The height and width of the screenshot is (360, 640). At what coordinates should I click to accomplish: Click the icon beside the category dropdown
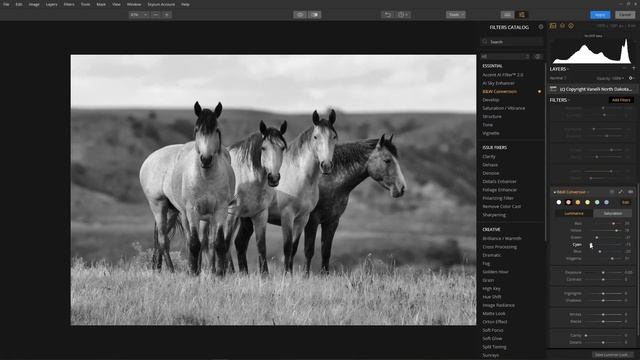538,56
